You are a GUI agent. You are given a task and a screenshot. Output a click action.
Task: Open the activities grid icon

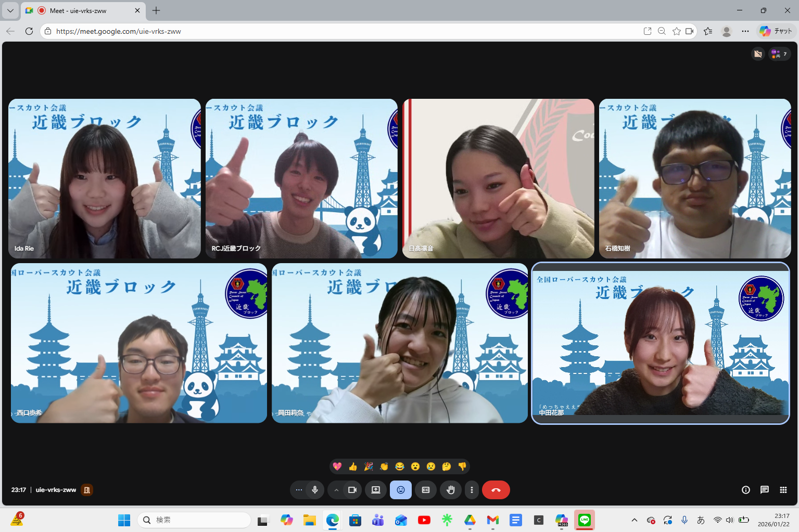(x=783, y=490)
